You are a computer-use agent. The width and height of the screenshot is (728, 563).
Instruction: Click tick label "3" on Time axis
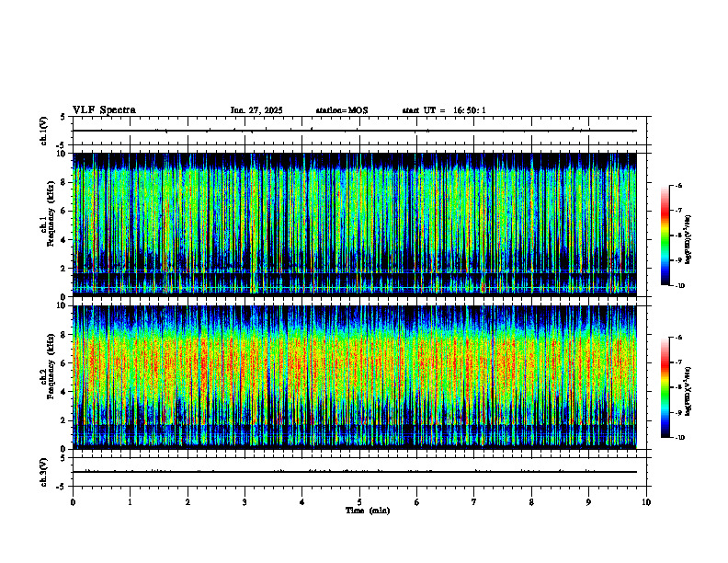[x=245, y=502]
